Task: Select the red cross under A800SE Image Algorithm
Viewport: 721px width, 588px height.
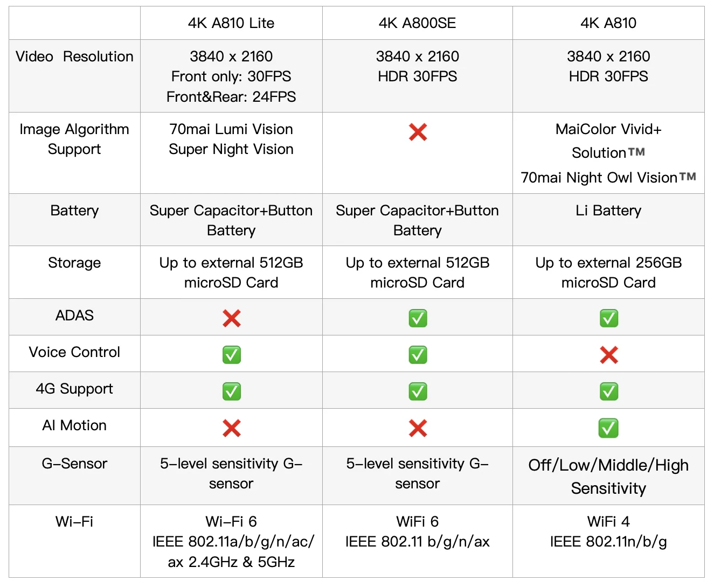Action: pyautogui.click(x=418, y=132)
